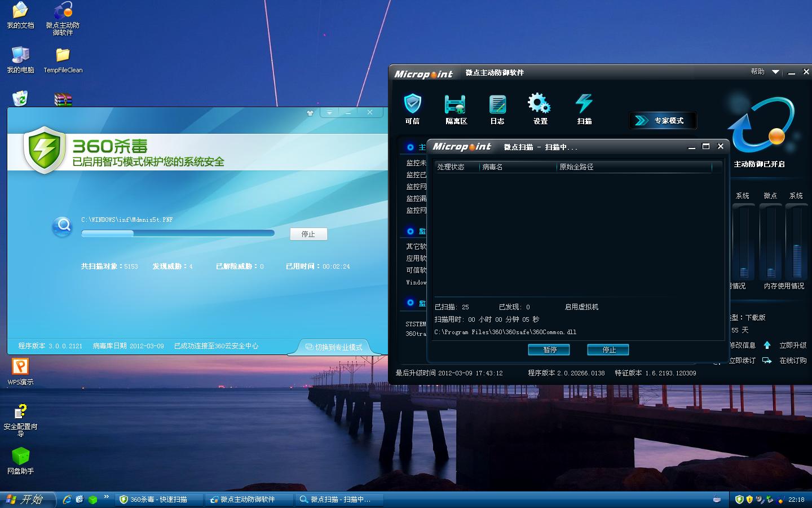Image resolution: width=812 pixels, height=508 pixels.
Task: Click the 暂停 pause button in scan dialog
Action: click(549, 350)
